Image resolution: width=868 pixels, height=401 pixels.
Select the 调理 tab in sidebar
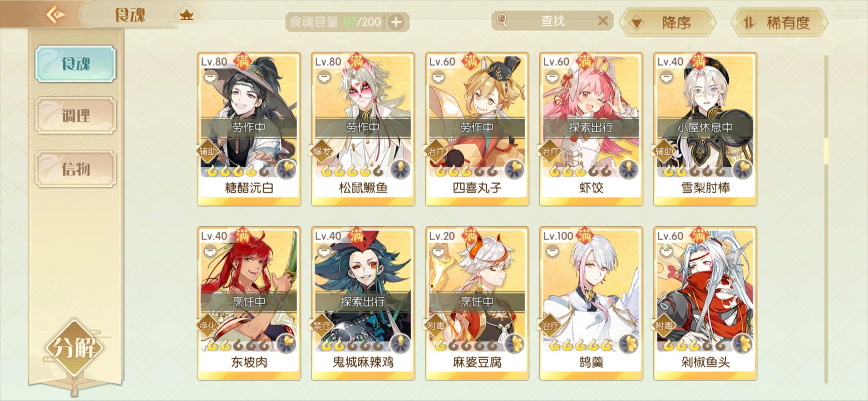pos(76,116)
